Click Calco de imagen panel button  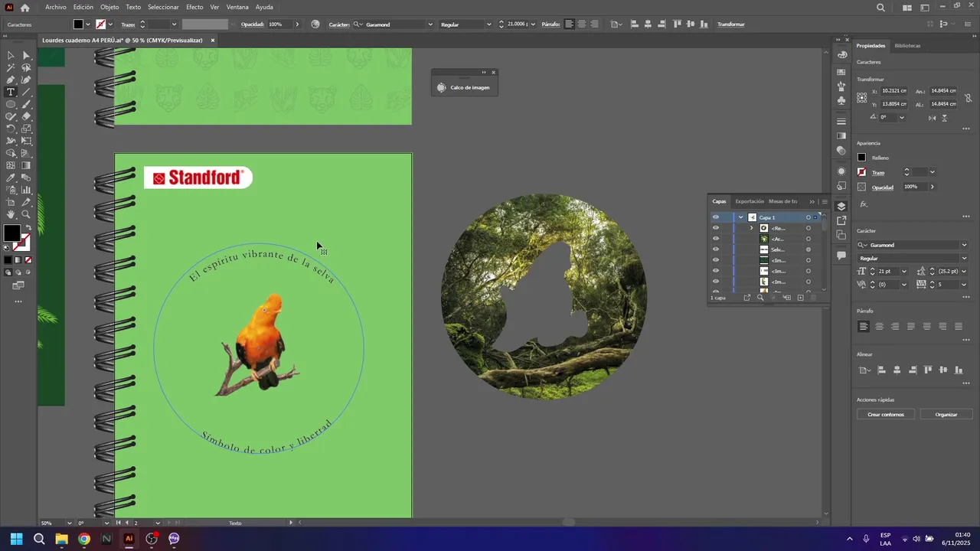pos(465,87)
